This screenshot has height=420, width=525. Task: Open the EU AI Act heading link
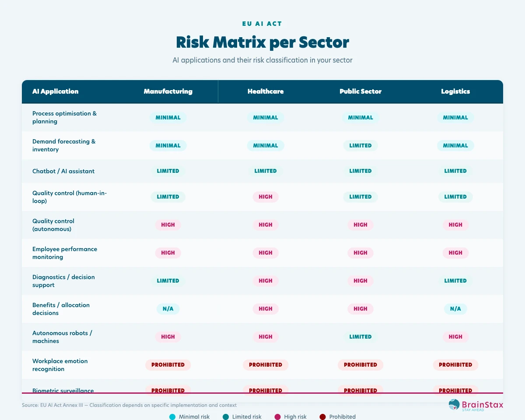(262, 24)
